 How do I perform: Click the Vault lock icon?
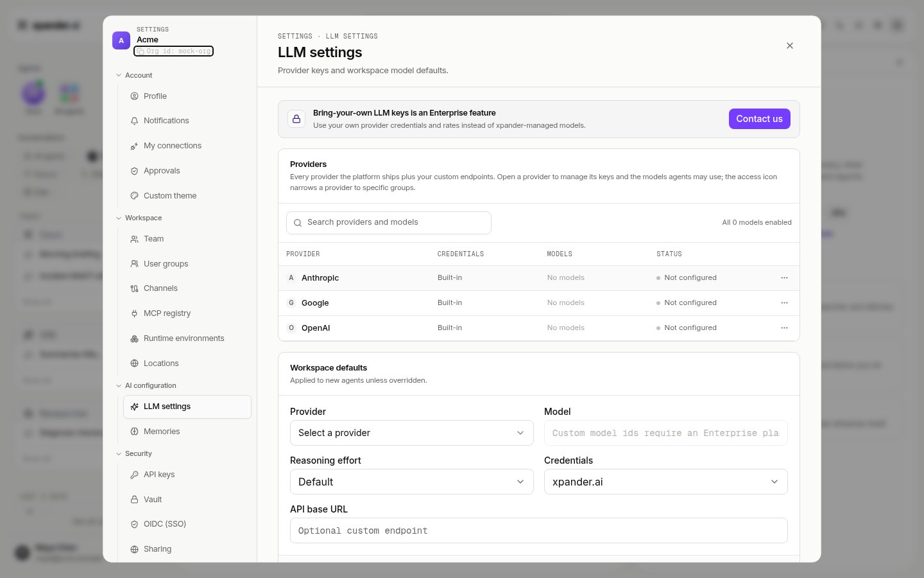pyautogui.click(x=134, y=500)
